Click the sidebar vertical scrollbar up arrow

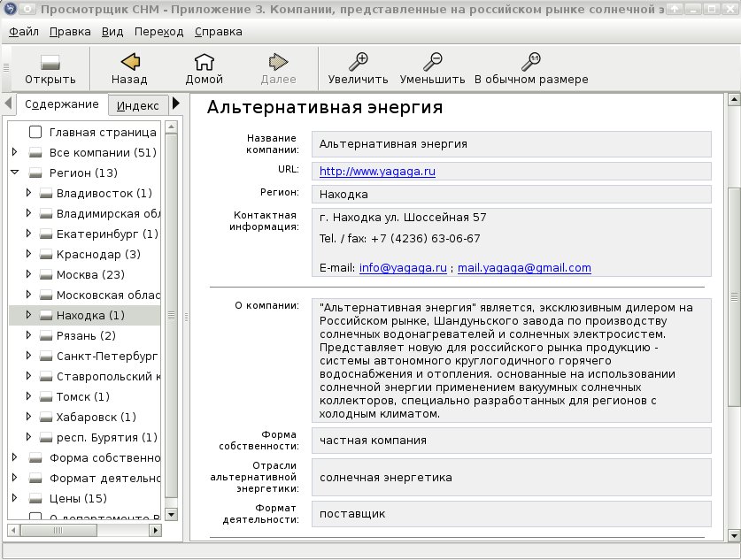click(x=172, y=127)
